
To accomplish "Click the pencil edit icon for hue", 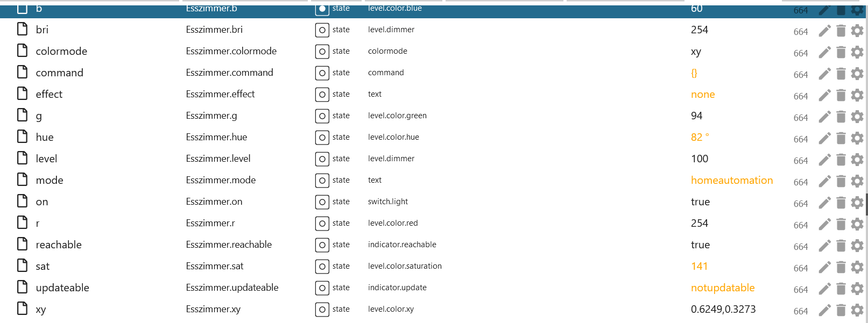I will [824, 138].
